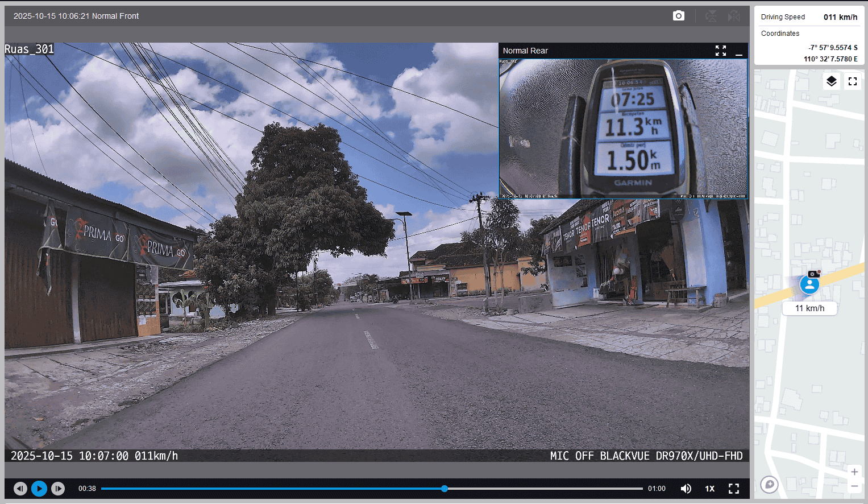Viewport: 868px width, 504px height.
Task: Minimize the Normal Rear picture-in-picture
Action: (738, 51)
